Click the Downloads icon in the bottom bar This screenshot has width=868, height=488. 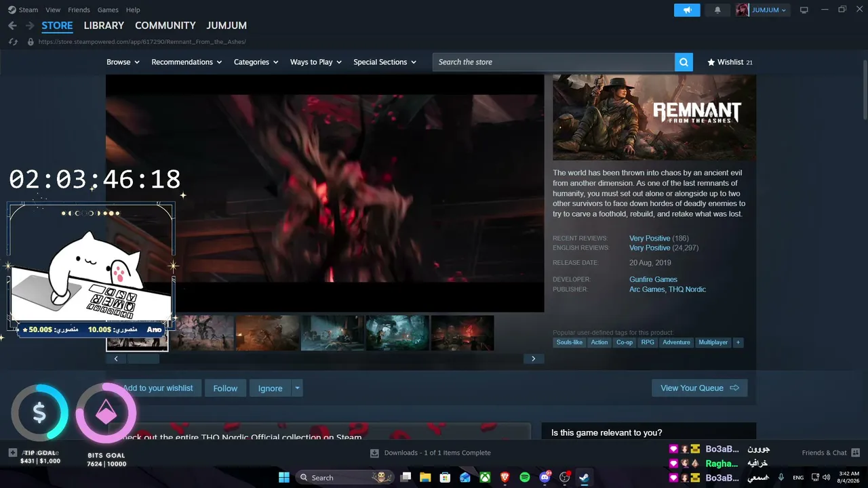(374, 453)
